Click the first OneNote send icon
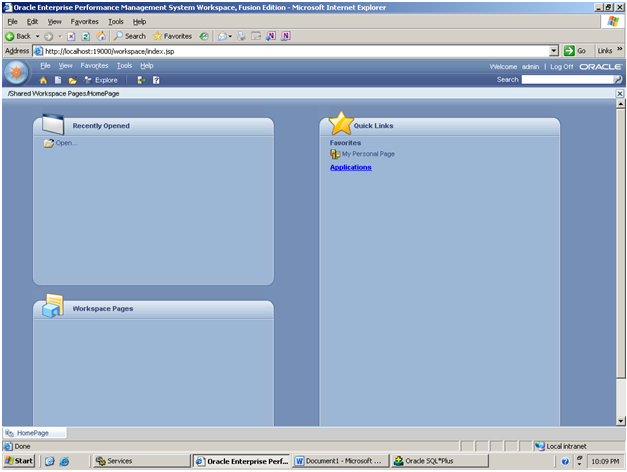This screenshot has height=472, width=627. [271, 36]
